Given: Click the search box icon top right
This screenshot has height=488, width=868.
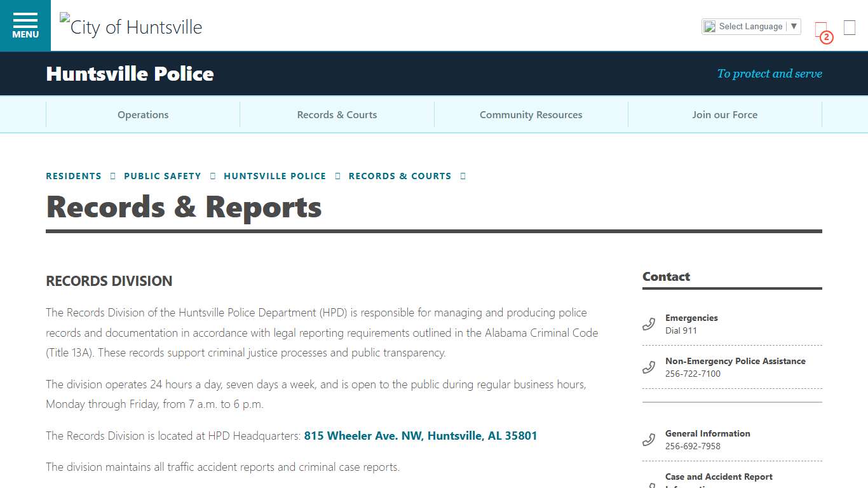Looking at the screenshot, I should coord(848,27).
